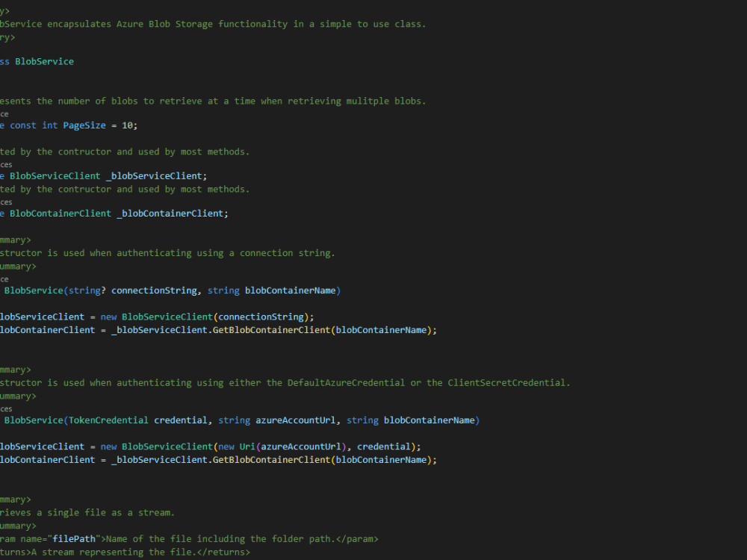
Task: Click the word DefaultAzureCredential in the comment
Action: click(x=346, y=383)
